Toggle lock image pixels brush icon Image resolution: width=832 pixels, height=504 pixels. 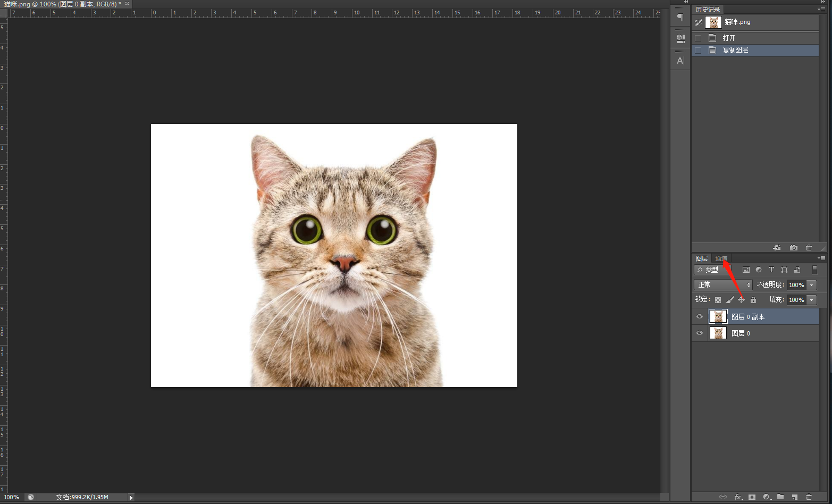(x=730, y=300)
